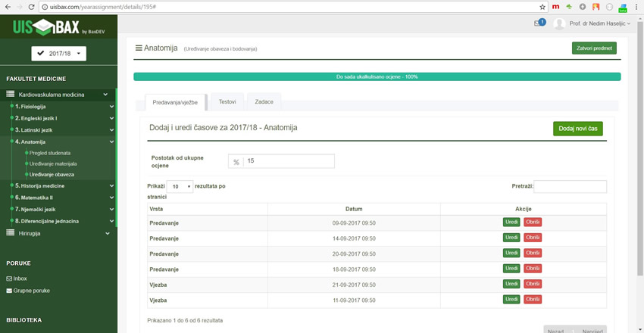
Task: Expand the Hirurugija section
Action: coord(108,233)
